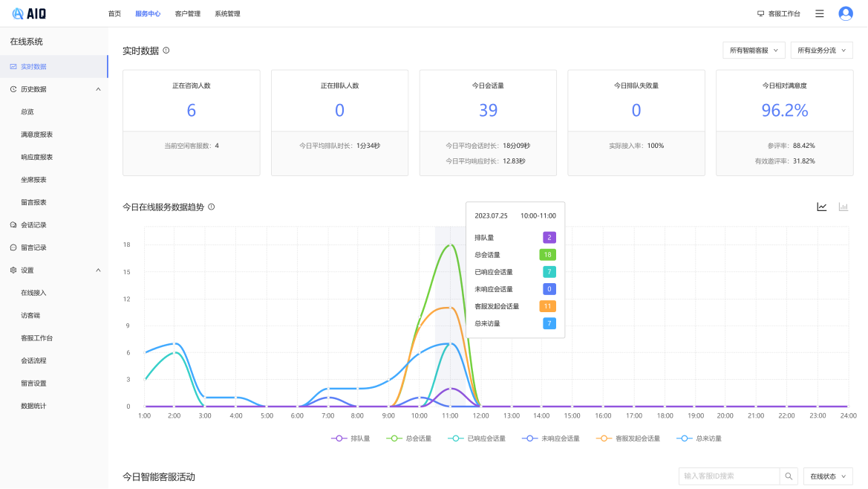This screenshot has width=868, height=489.
Task: Click the orange 客服发起会话量 swatch in tooltip
Action: click(547, 306)
